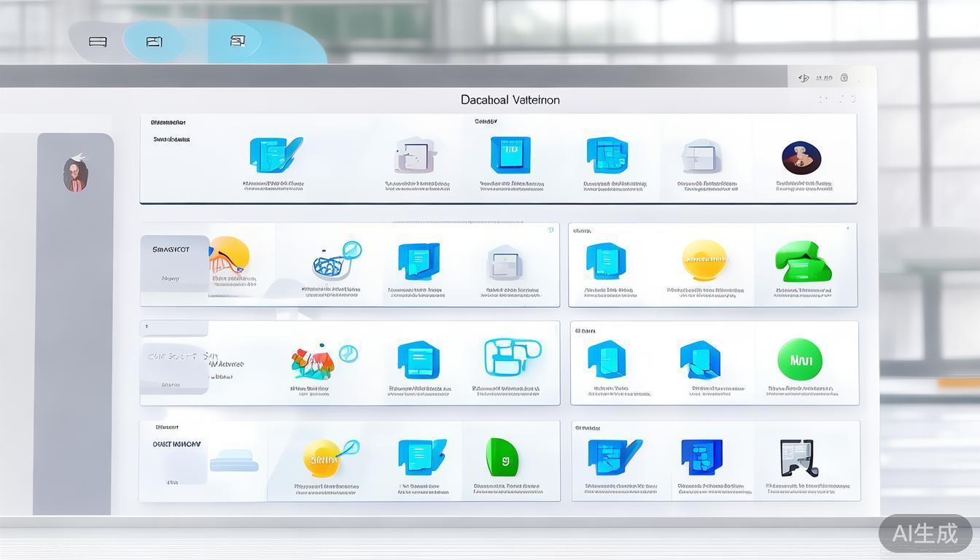Click the user avatar in left sidebar
This screenshot has height=560, width=980.
pos(75,175)
